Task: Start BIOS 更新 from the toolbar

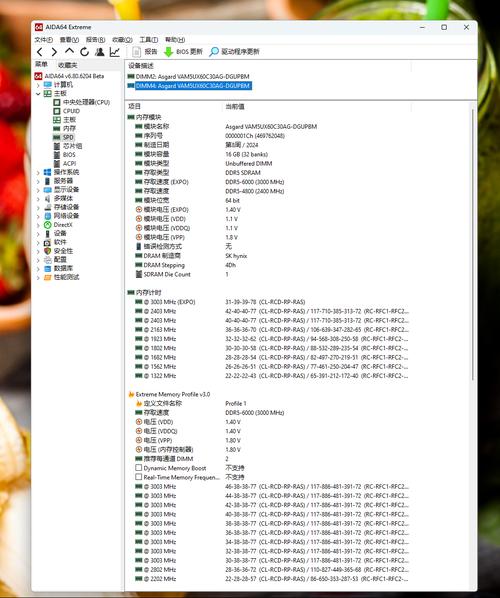Action: coord(183,51)
